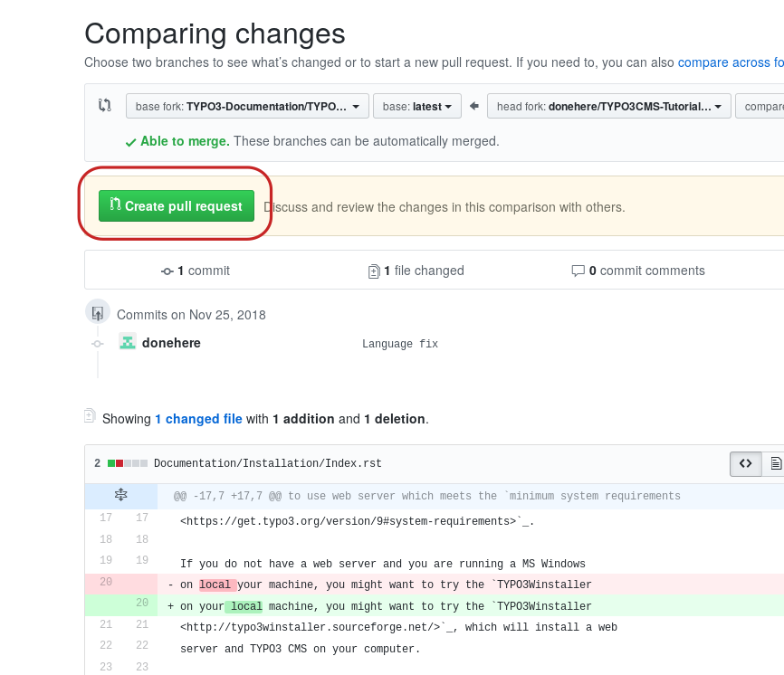Open the compare across forks link
This screenshot has height=675, width=784.
click(730, 62)
